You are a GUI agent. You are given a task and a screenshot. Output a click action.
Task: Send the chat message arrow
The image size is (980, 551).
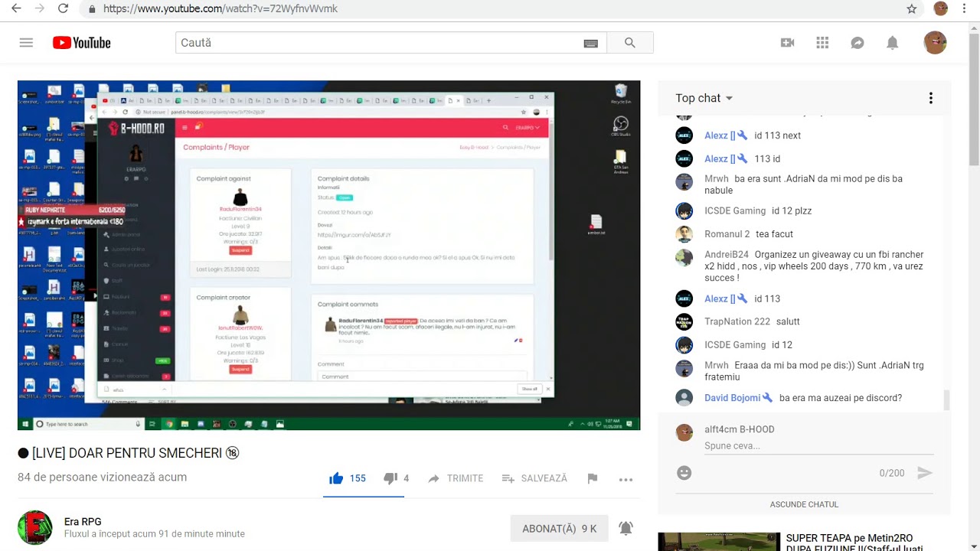[925, 473]
